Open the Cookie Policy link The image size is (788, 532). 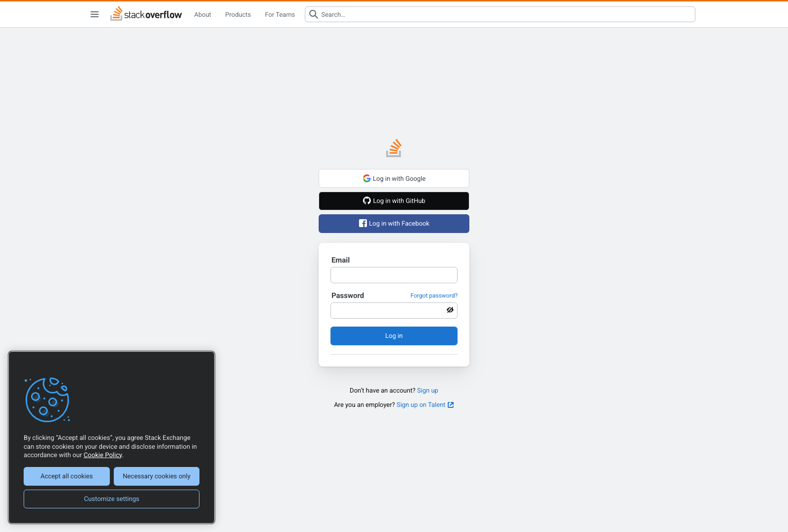102,455
